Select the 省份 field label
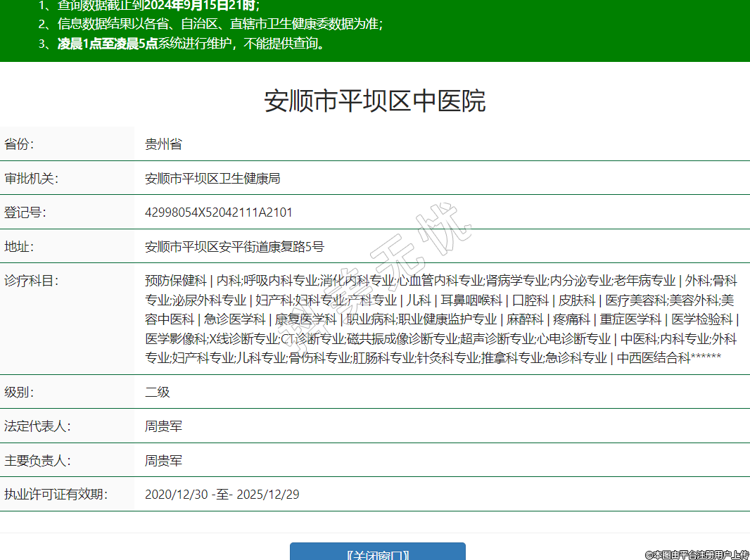 click(x=19, y=144)
